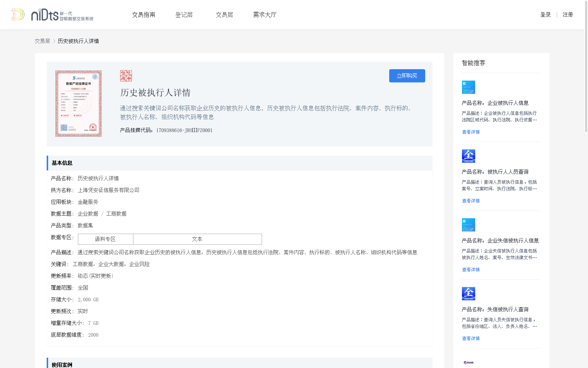588x368 pixels.
Task: Click the 企业被执行人信息 product icon
Action: 469,87
